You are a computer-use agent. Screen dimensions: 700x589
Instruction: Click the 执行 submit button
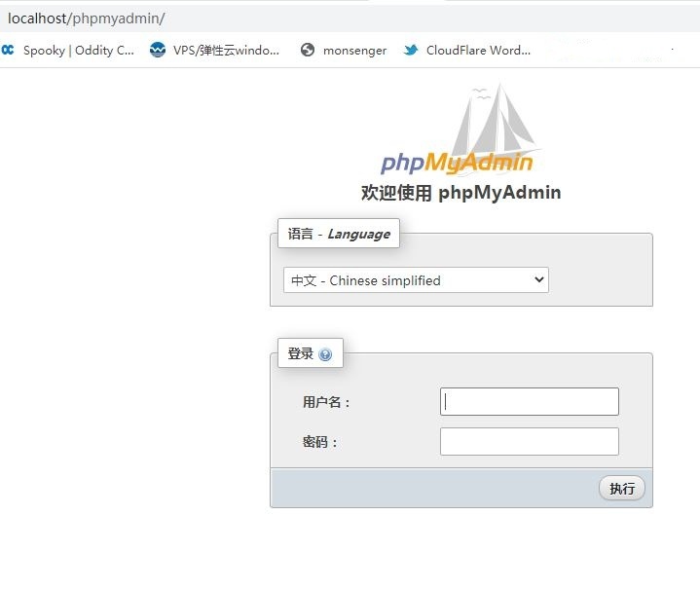[621, 488]
